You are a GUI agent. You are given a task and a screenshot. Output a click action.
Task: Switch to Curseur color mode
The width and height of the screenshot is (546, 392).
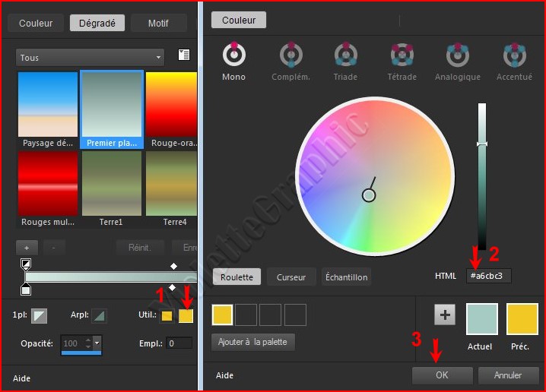pos(290,277)
